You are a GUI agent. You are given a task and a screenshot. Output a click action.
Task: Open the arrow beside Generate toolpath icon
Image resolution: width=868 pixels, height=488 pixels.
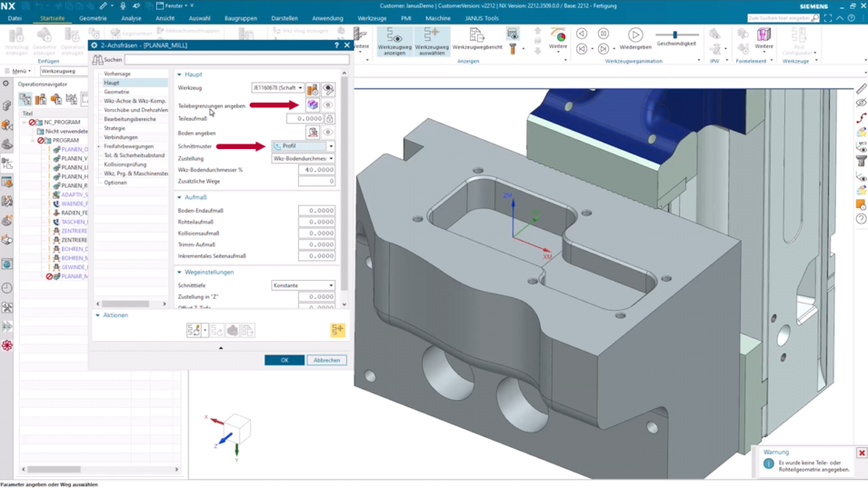click(x=205, y=331)
